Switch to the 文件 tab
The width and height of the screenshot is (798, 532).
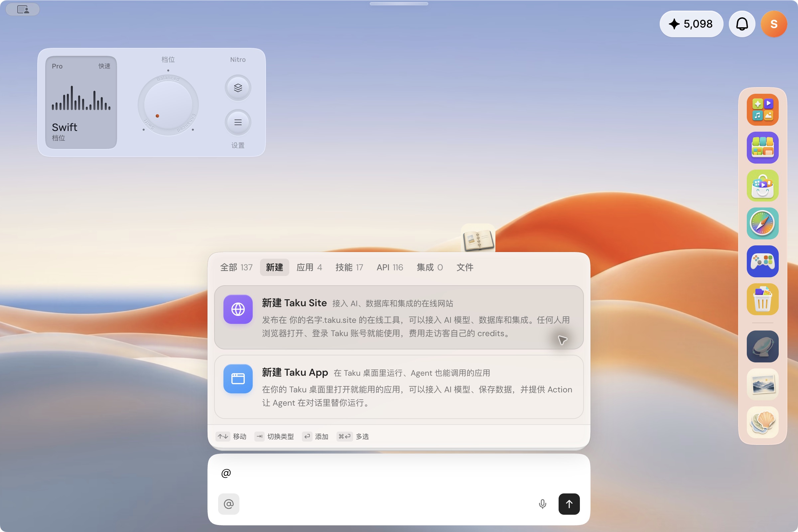click(x=465, y=267)
